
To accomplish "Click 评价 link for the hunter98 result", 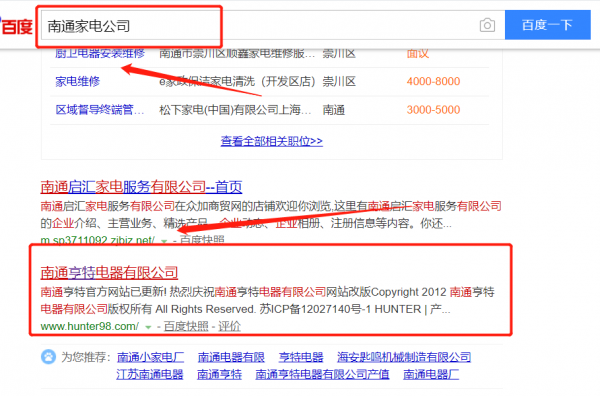I will click(x=229, y=326).
